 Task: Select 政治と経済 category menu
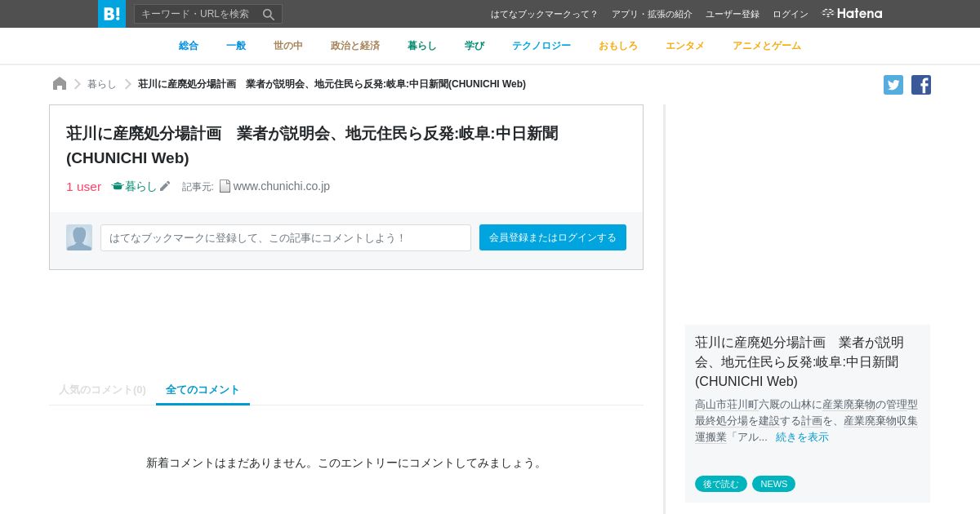[355, 46]
